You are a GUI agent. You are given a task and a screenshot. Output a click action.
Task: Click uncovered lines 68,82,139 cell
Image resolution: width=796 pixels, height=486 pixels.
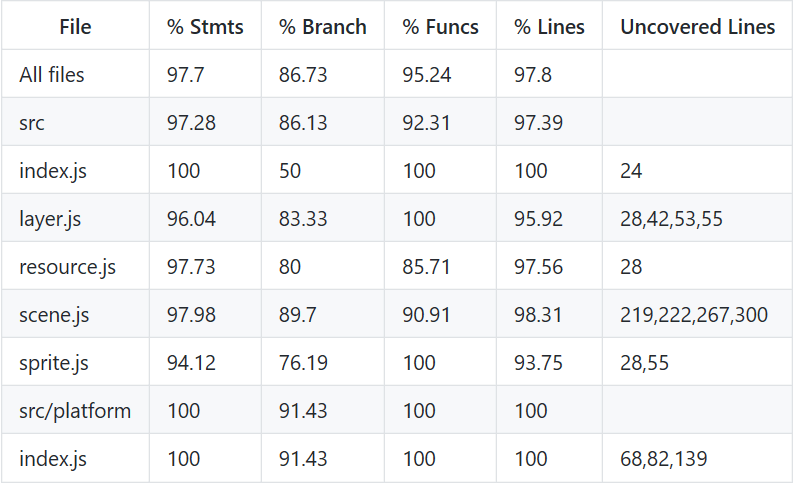[664, 459]
